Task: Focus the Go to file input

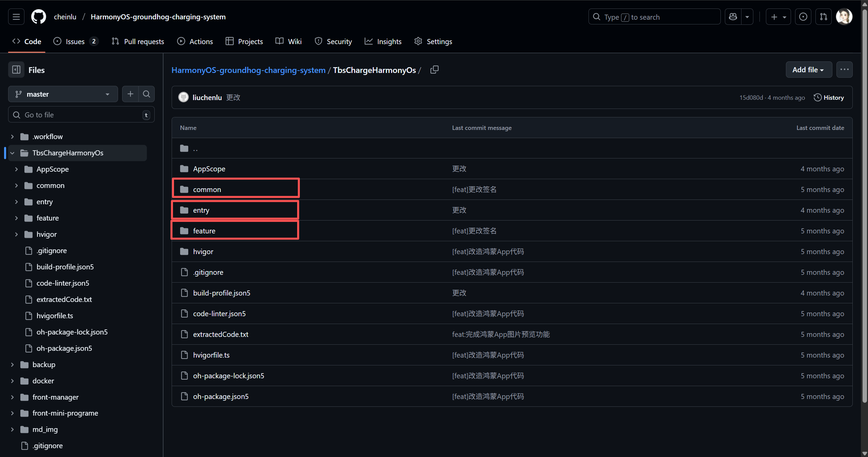Action: coord(81,115)
